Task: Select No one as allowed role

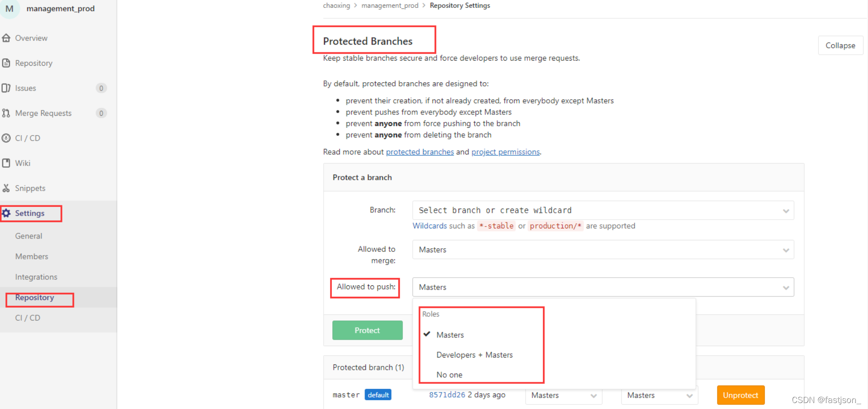Action: coord(449,375)
